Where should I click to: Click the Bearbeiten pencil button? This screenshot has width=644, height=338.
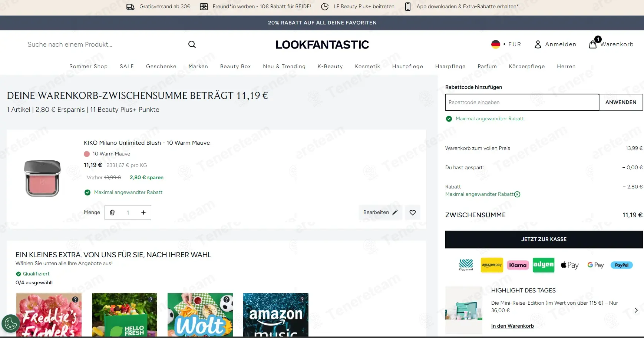pos(380,212)
